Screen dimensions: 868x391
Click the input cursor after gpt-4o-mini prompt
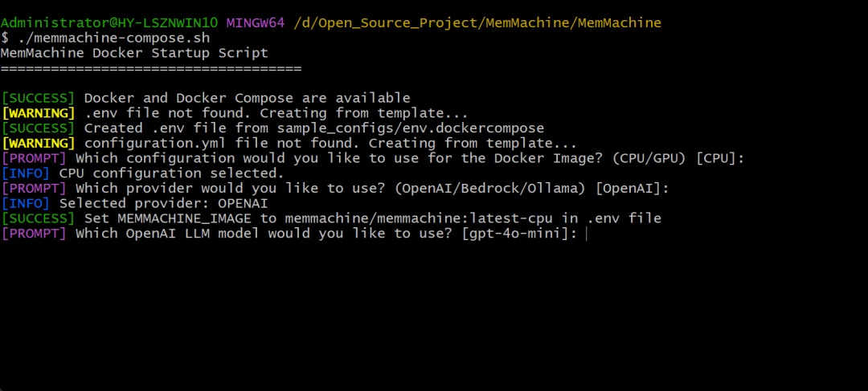(x=586, y=234)
